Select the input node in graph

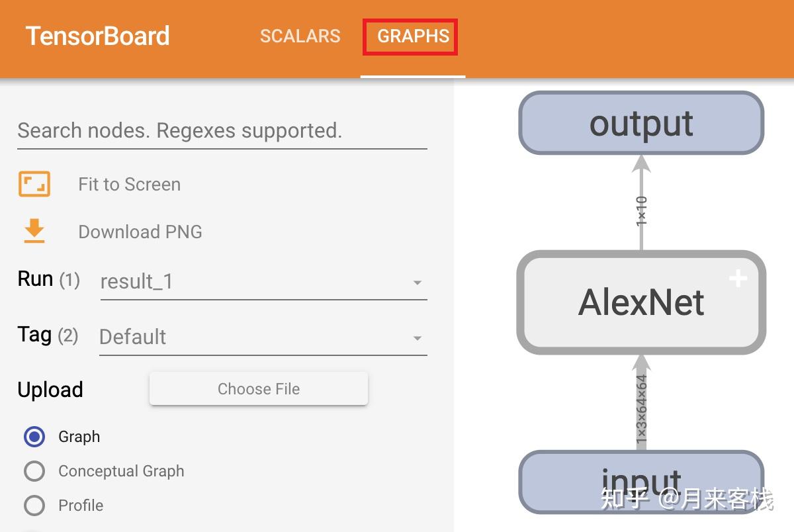point(640,482)
